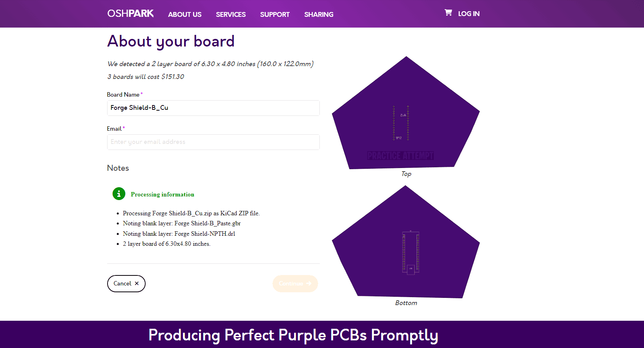The width and height of the screenshot is (644, 348).
Task: Click into the Email address field
Action: 213,142
